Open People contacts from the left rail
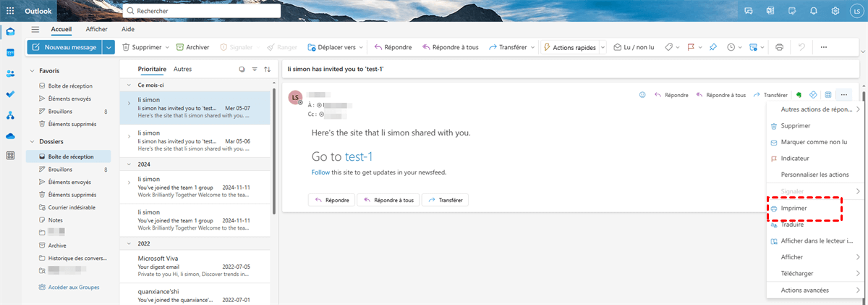 pos(10,73)
